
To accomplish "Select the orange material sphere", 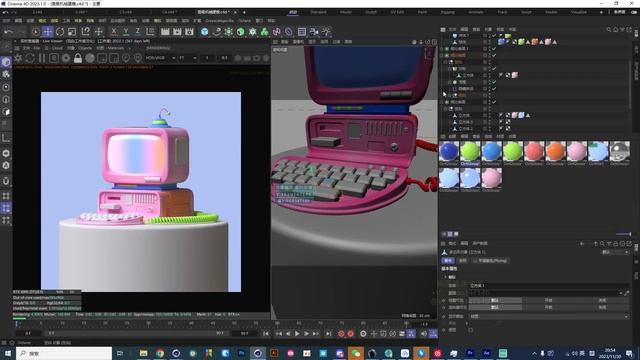I will coord(556,151).
